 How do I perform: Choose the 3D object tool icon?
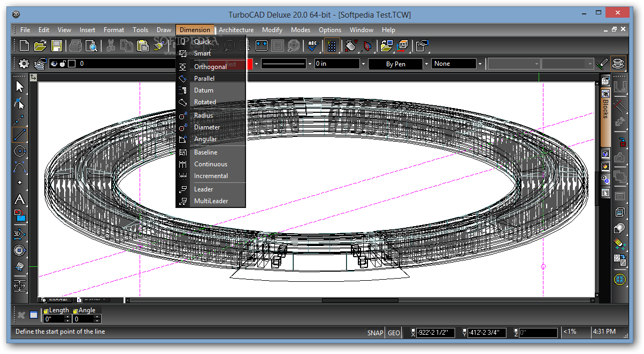pyautogui.click(x=20, y=234)
